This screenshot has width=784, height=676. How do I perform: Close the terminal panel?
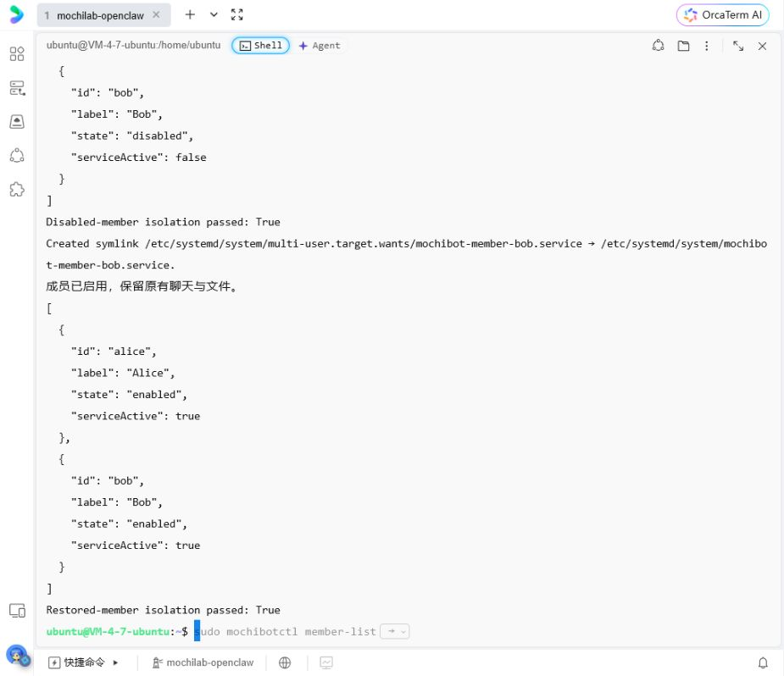coord(762,46)
